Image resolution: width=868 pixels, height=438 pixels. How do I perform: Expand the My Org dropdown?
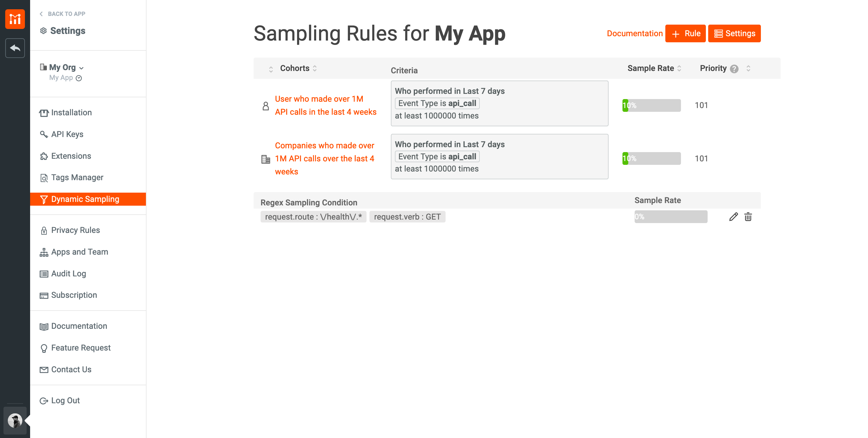(82, 67)
